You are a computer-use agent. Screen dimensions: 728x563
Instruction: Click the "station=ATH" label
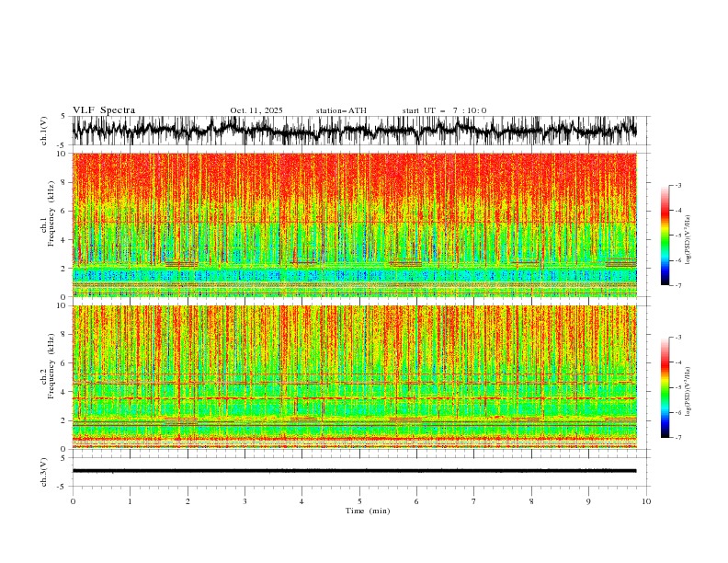pyautogui.click(x=341, y=110)
